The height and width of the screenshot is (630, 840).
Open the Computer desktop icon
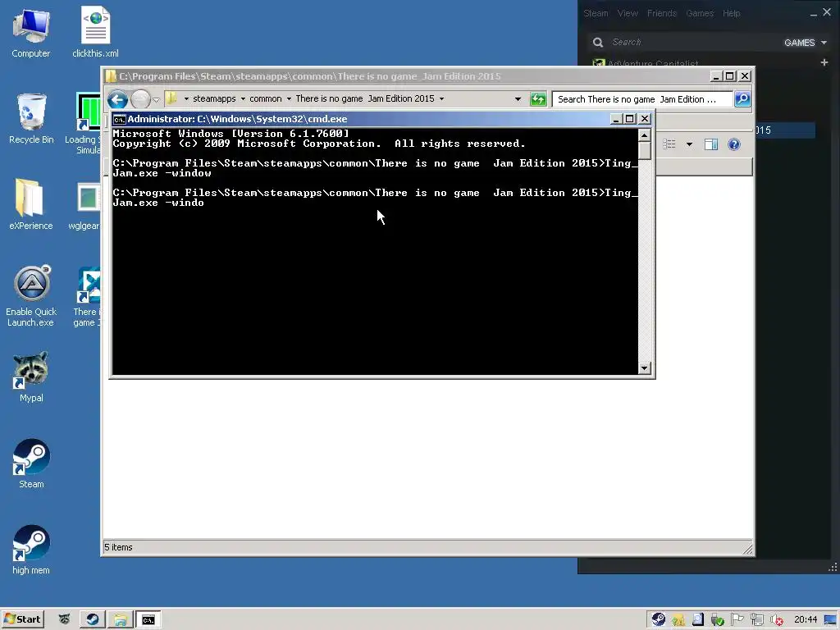pyautogui.click(x=31, y=33)
